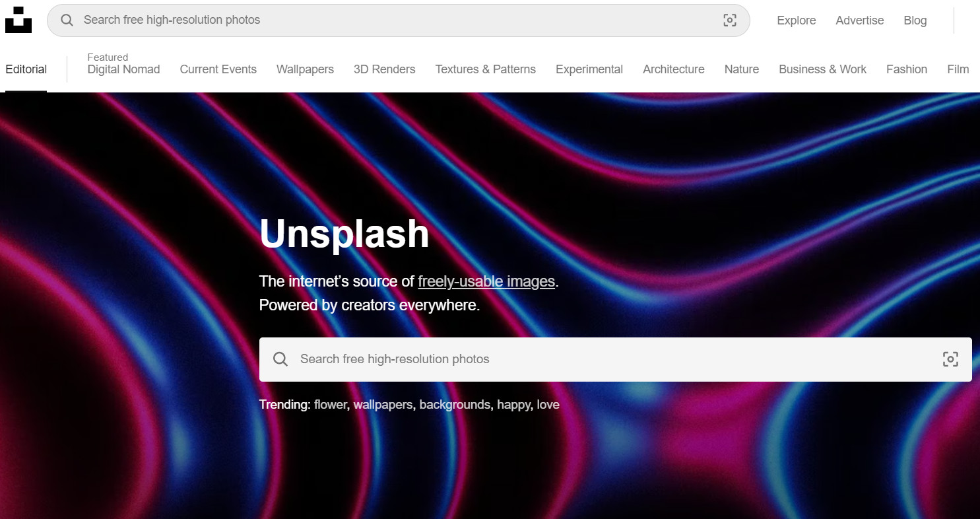Select the Film topic
Viewport: 980px width, 519px height.
point(958,69)
